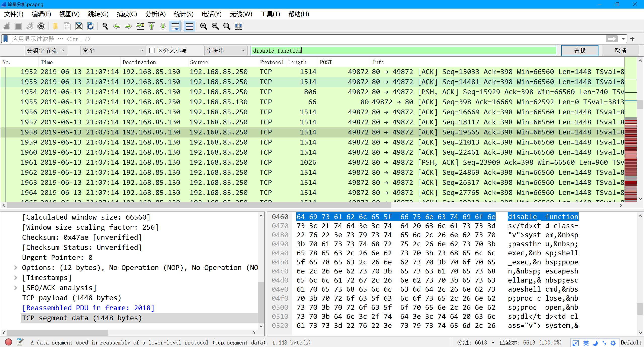Toggle auto-scroll during live capture
This screenshot has width=644, height=347.
click(175, 26)
